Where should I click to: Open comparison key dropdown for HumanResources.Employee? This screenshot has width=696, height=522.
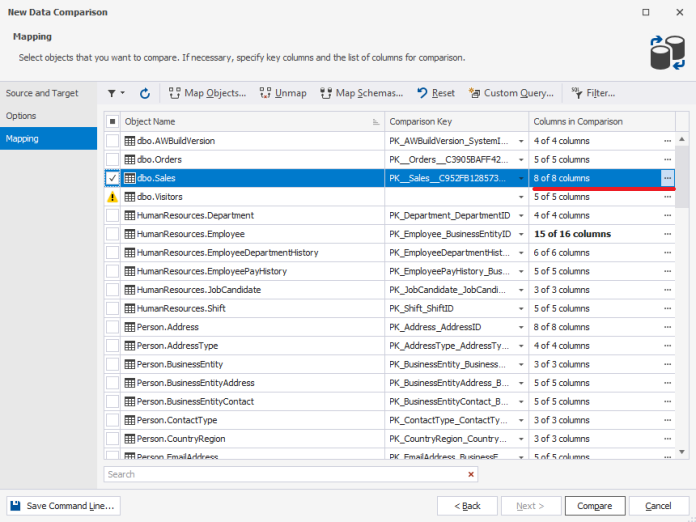tap(520, 234)
